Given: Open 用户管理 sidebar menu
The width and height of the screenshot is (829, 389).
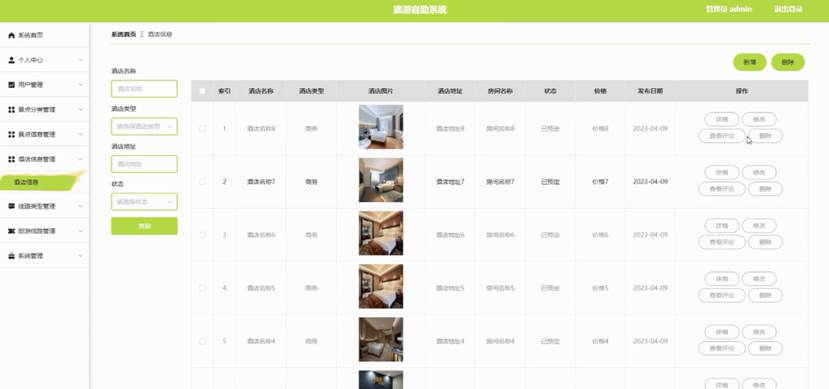Looking at the screenshot, I should 44,85.
